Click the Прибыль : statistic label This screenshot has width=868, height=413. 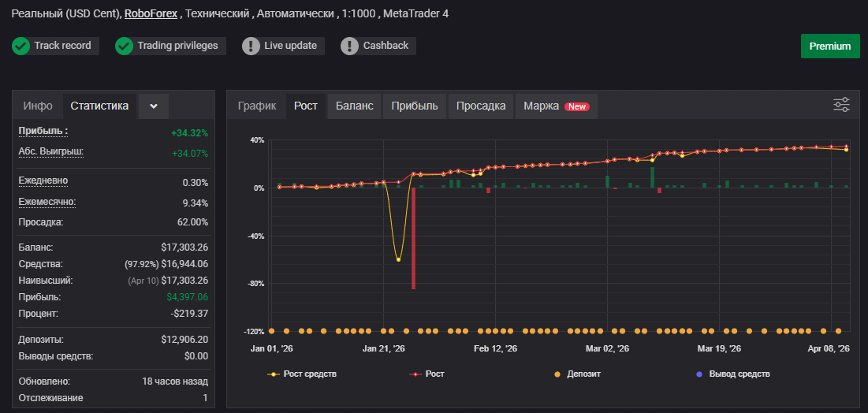coord(43,132)
